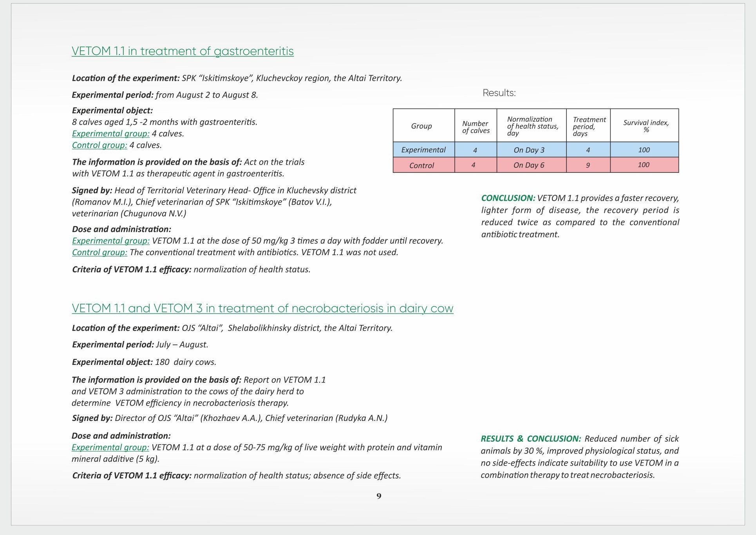Click the 'Results:' label above the table
756x535 pixels.
point(499,93)
